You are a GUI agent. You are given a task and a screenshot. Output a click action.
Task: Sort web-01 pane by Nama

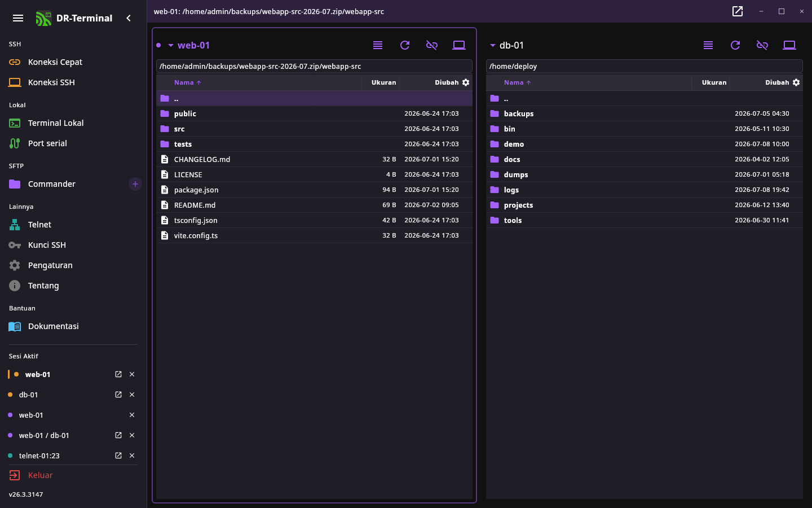187,82
